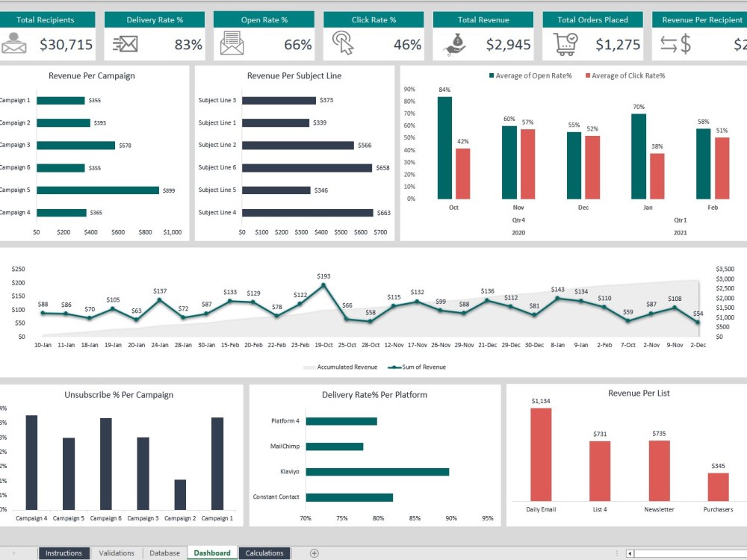Select the Total Orders Placed cart icon
Viewport: 747px width, 560px height.
coord(565,43)
